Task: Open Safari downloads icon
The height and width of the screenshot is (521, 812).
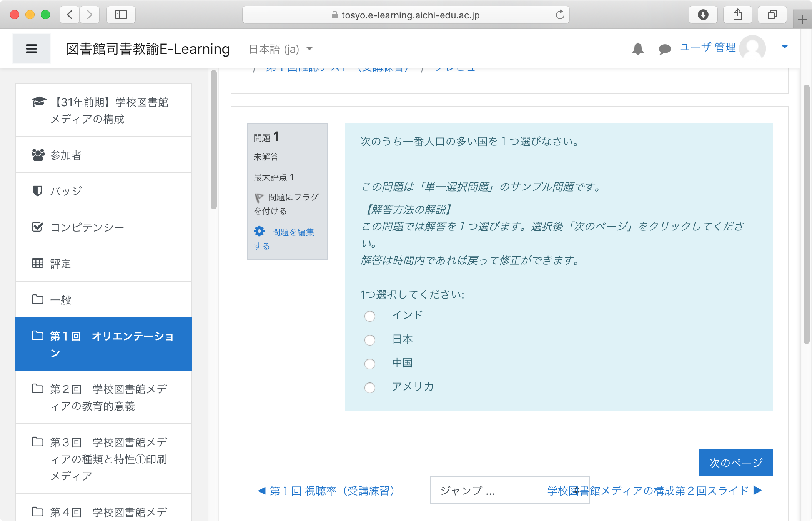Action: pyautogui.click(x=703, y=15)
